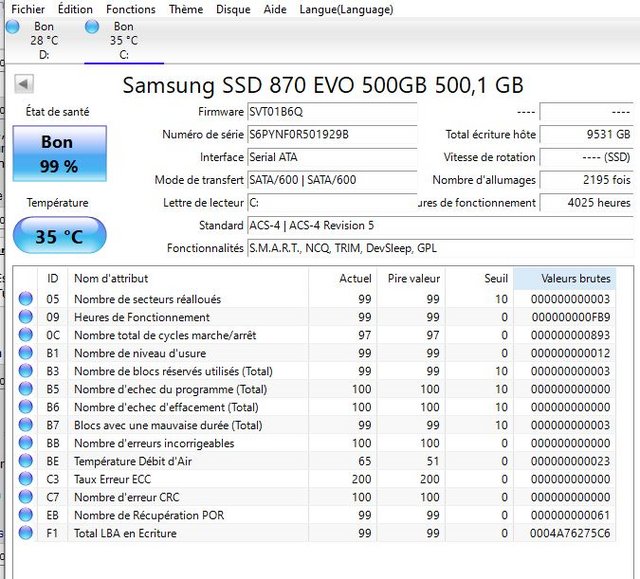Click status orb for attribute B6 echec d'effacement
This screenshot has height=579, width=640.
pos(25,406)
